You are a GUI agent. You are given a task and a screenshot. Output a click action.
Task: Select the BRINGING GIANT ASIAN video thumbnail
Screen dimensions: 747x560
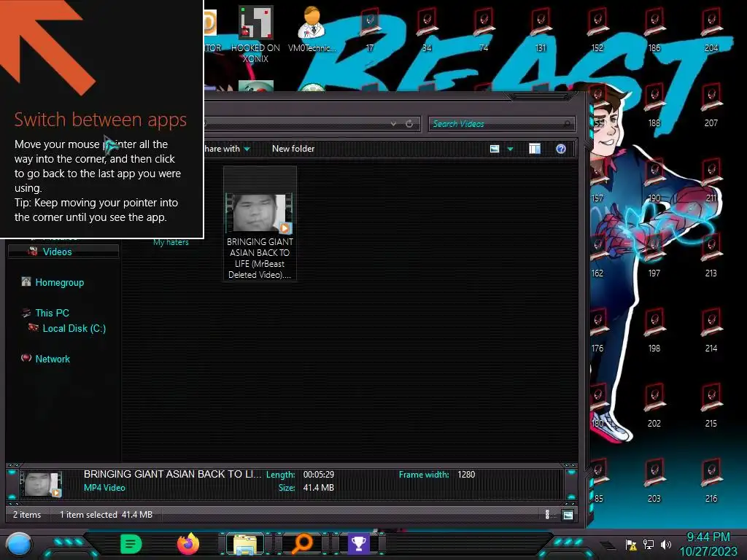260,212
